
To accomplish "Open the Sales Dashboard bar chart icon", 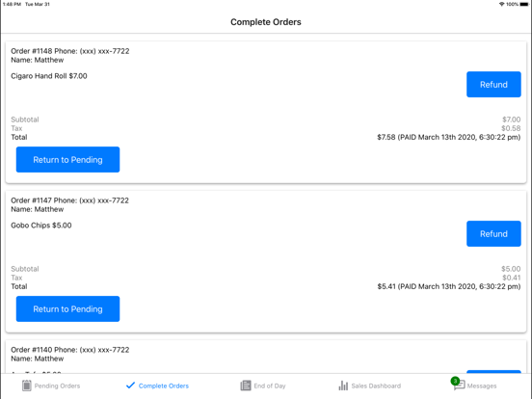I will pyautogui.click(x=343, y=386).
